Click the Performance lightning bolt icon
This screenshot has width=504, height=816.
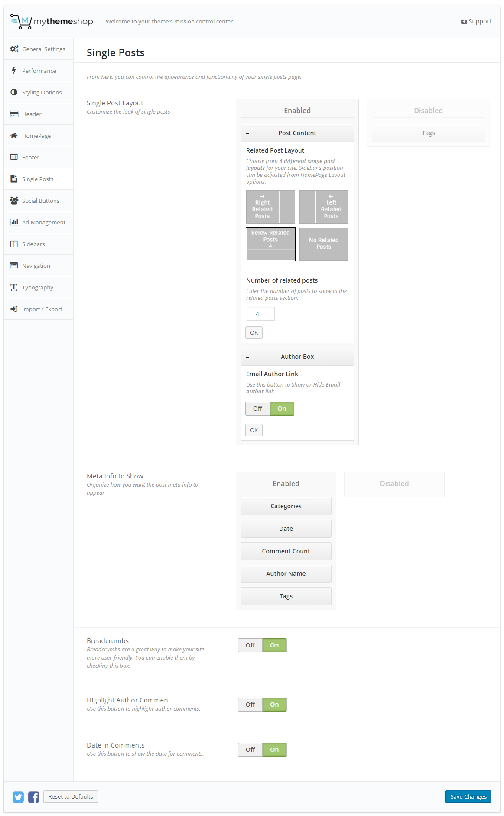[14, 71]
